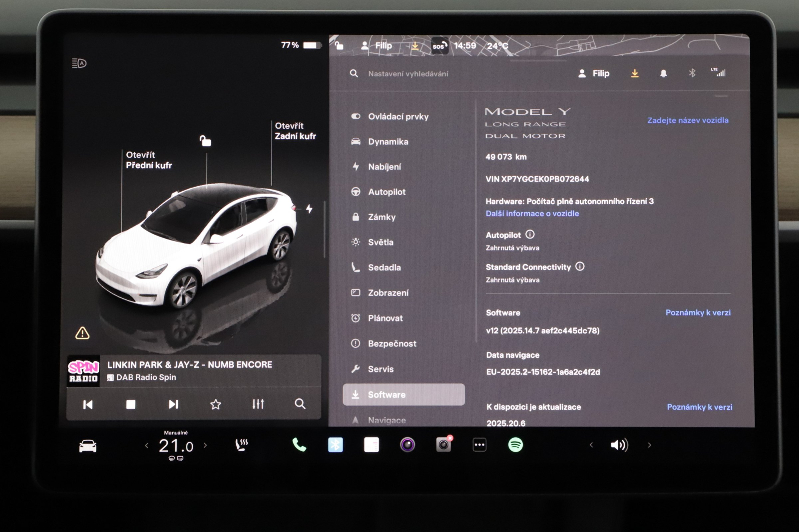Tap the SOS icon in the status bar
The height and width of the screenshot is (532, 799).
[x=439, y=46]
